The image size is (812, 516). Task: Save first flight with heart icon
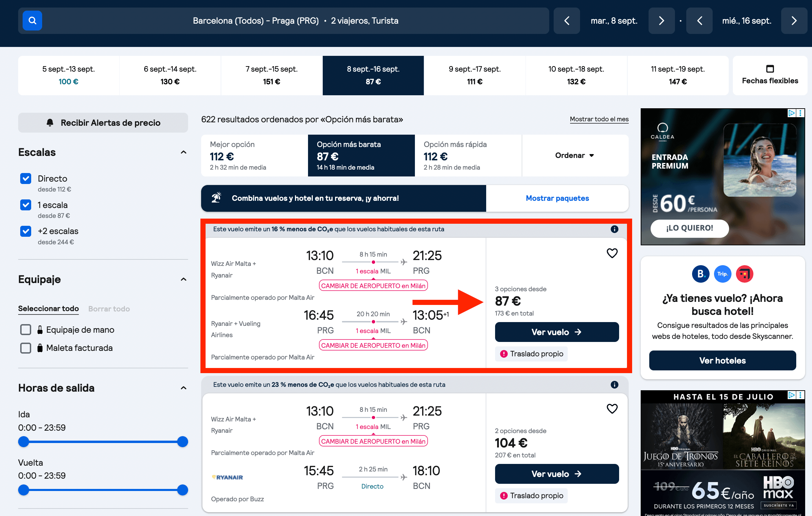[612, 253]
